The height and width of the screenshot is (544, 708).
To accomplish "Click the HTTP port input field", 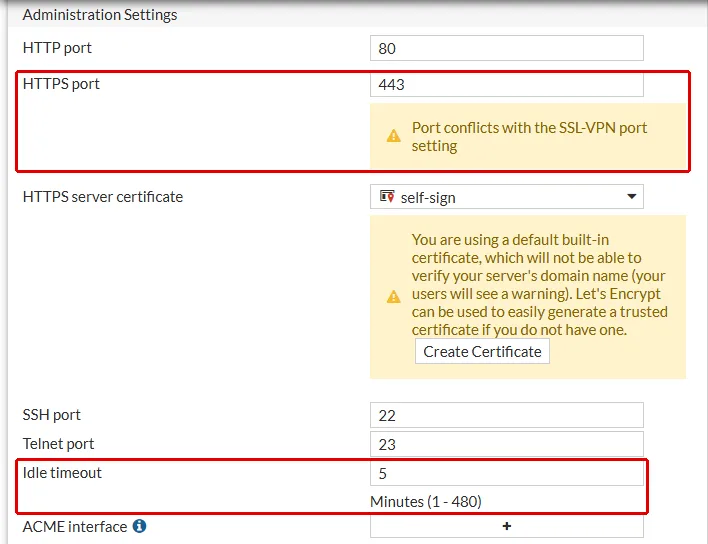I will [x=507, y=48].
